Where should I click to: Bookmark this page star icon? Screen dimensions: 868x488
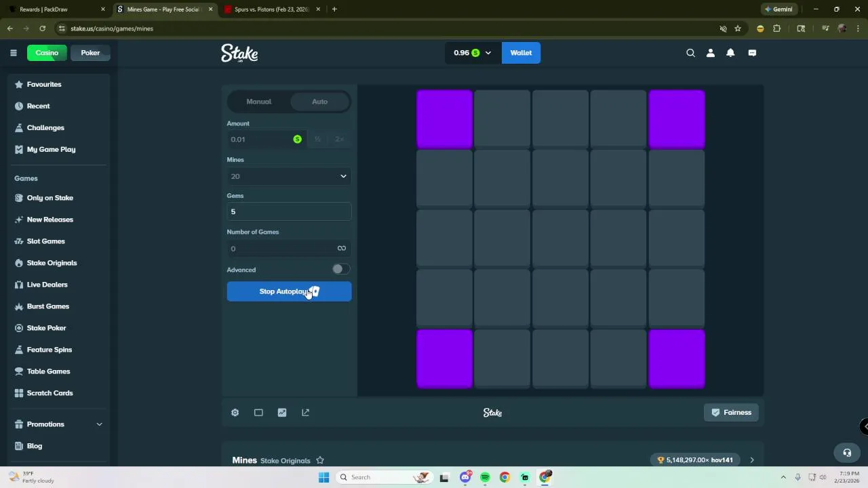(x=738, y=28)
